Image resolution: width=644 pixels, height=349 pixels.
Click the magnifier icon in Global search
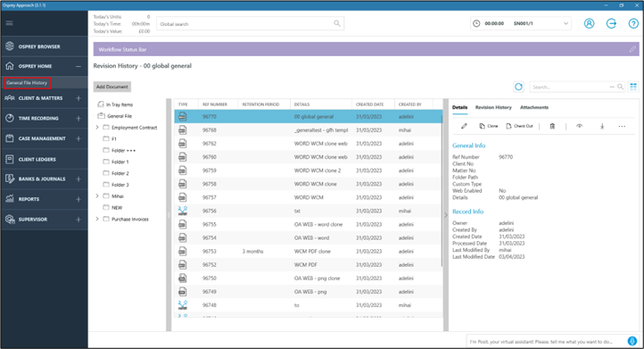pyautogui.click(x=337, y=23)
